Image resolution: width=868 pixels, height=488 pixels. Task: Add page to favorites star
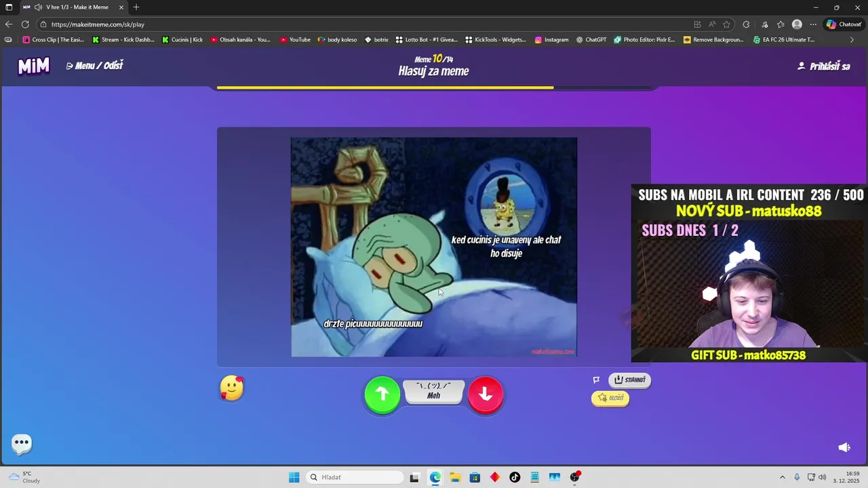click(x=726, y=24)
